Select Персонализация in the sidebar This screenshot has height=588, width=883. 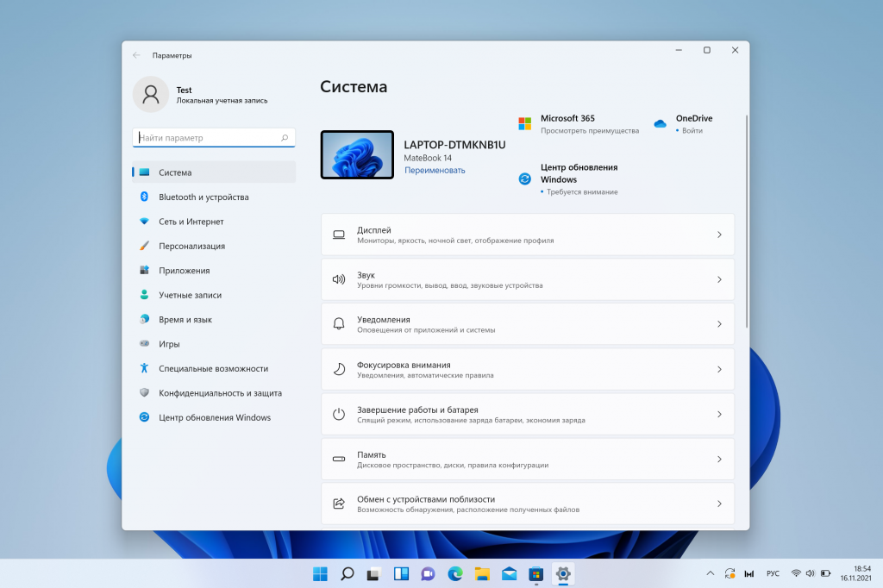click(191, 246)
